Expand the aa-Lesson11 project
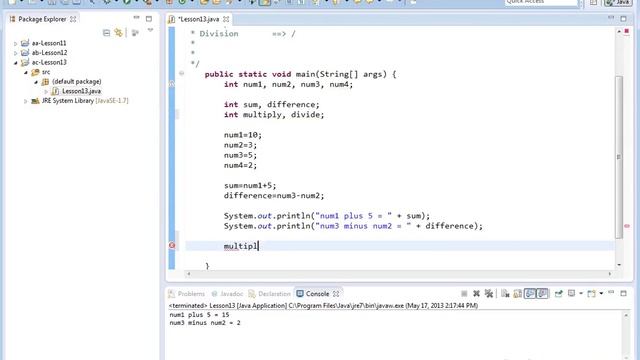 pyautogui.click(x=16, y=43)
